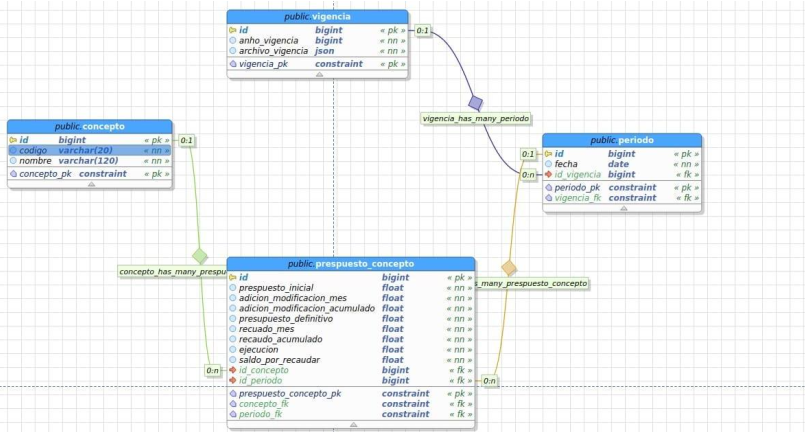This screenshot has width=805, height=432.
Task: Click the 0:n cardinality label beside id_vigencia
Action: pos(528,175)
